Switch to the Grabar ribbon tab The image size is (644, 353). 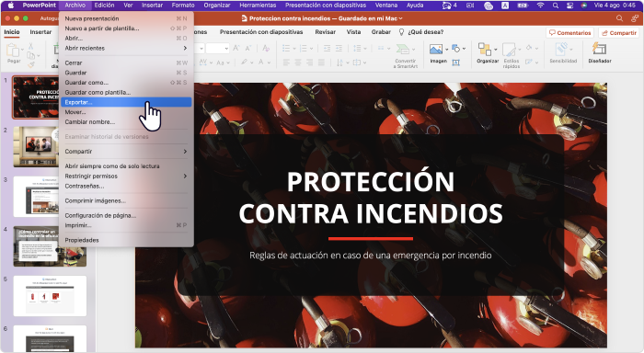pos(381,32)
